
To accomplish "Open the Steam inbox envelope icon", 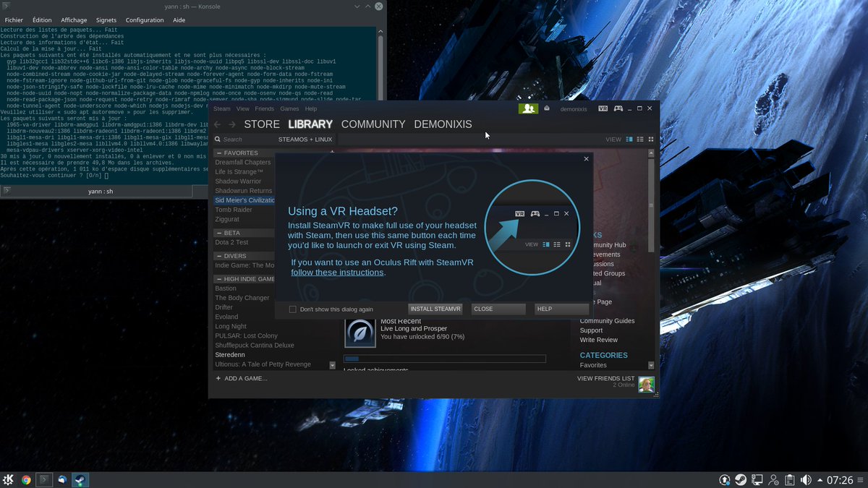I will (x=547, y=108).
